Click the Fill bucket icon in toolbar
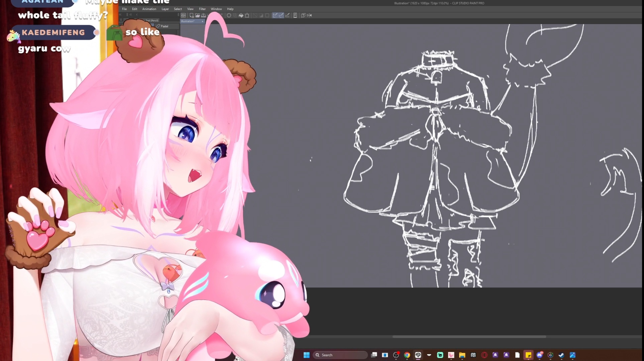This screenshot has height=361, width=644. coord(241,15)
